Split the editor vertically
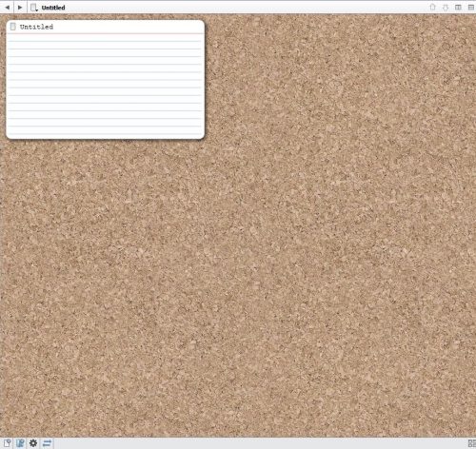Viewport: 476px width, 449px height. (458, 7)
